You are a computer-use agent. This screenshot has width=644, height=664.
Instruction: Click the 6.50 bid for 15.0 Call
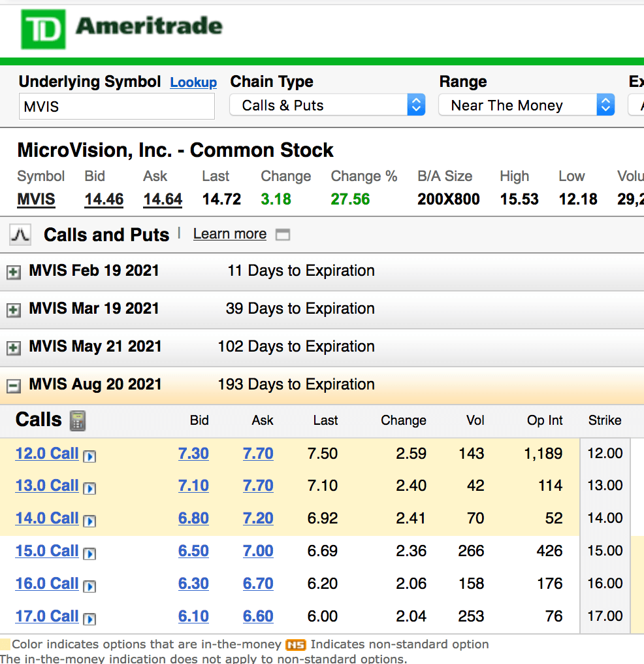pyautogui.click(x=193, y=550)
